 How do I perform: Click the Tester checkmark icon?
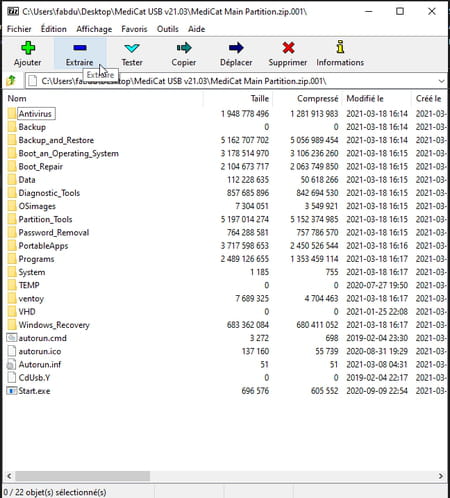point(132,48)
